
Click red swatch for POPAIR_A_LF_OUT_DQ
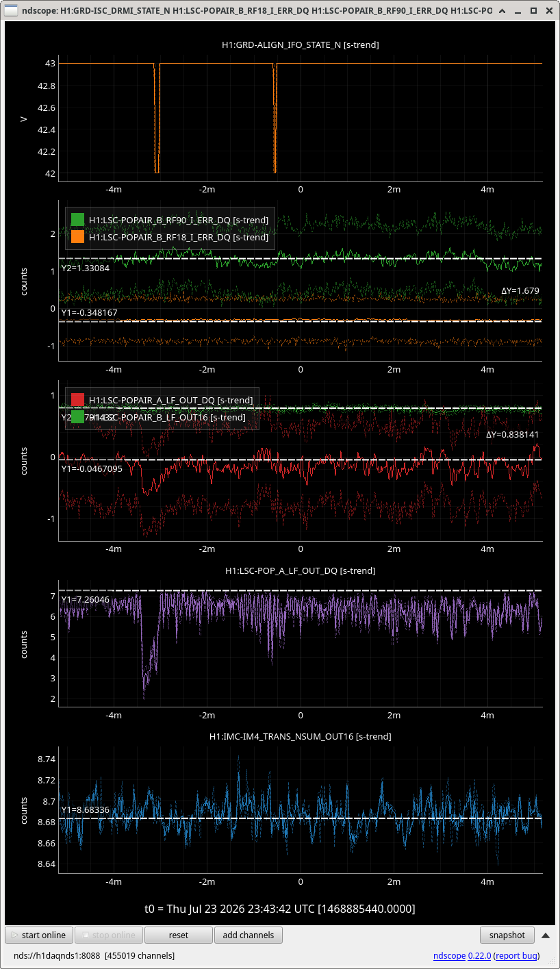tap(77, 400)
